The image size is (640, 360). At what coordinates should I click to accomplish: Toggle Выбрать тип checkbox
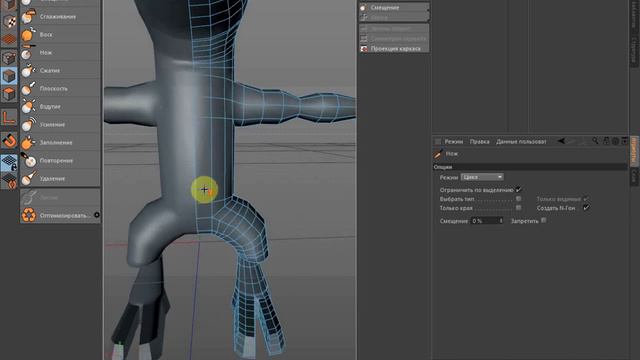pos(518,199)
